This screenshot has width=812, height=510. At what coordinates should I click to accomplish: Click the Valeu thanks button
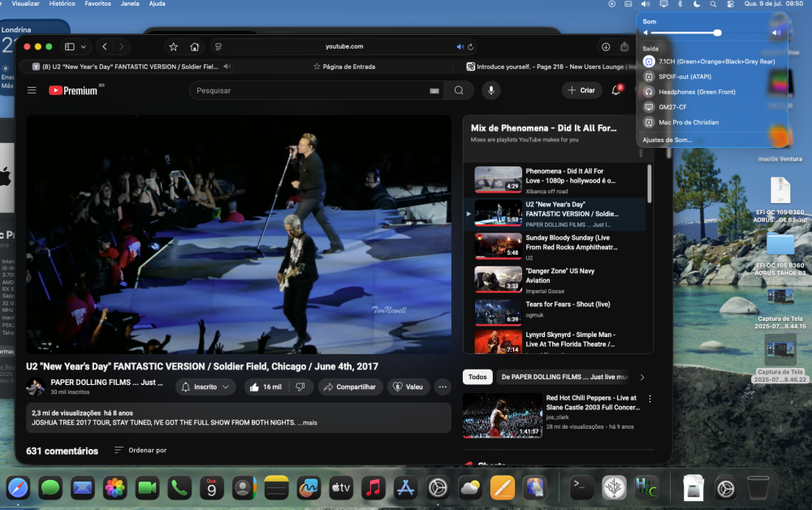pyautogui.click(x=408, y=387)
